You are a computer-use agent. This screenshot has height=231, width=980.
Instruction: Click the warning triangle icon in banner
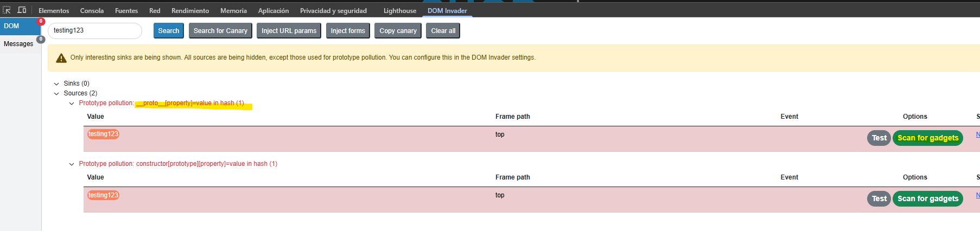pos(61,58)
